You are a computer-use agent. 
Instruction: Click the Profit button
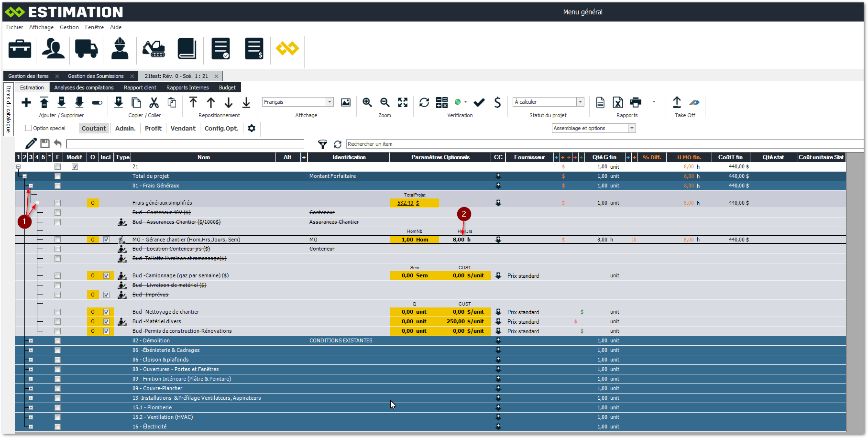coord(153,128)
